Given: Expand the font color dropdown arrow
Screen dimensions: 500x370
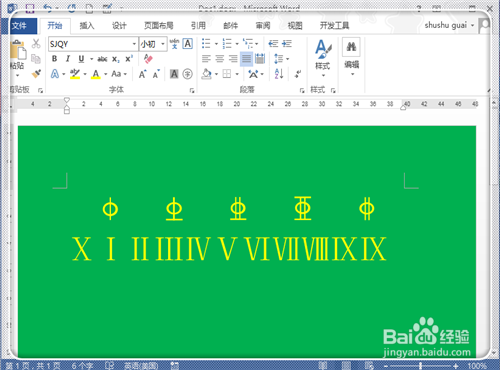Looking at the screenshot, I should (106, 74).
